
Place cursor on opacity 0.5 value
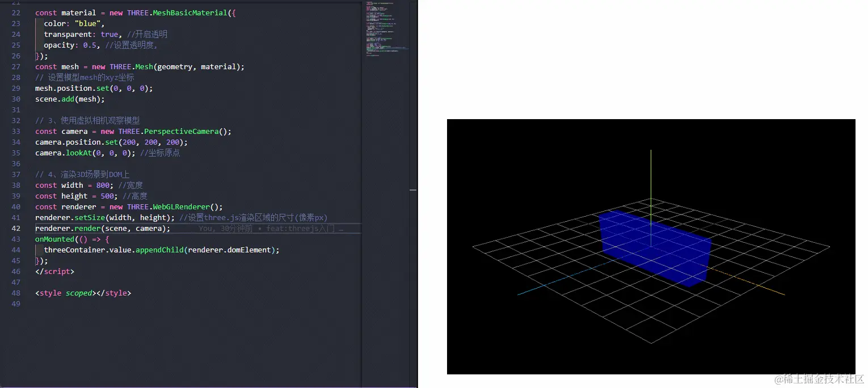coord(90,45)
